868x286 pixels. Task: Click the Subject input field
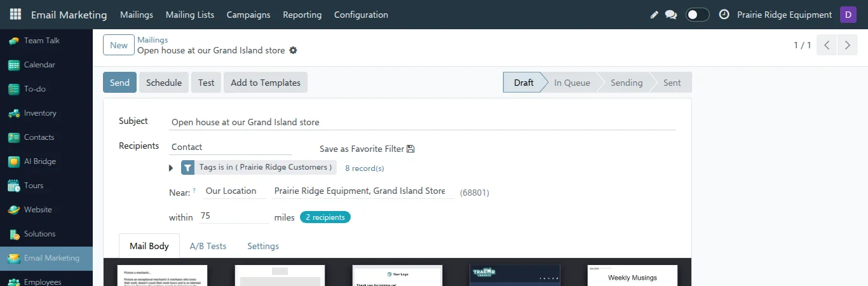423,122
